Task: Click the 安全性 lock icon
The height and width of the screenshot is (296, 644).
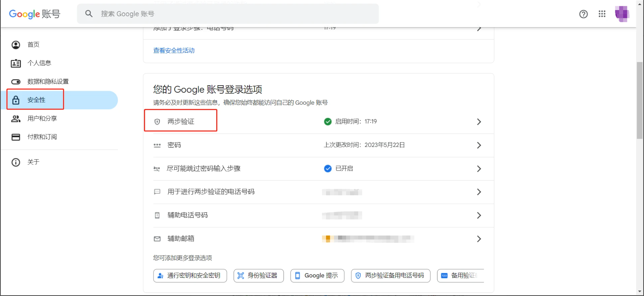Action: (16, 100)
